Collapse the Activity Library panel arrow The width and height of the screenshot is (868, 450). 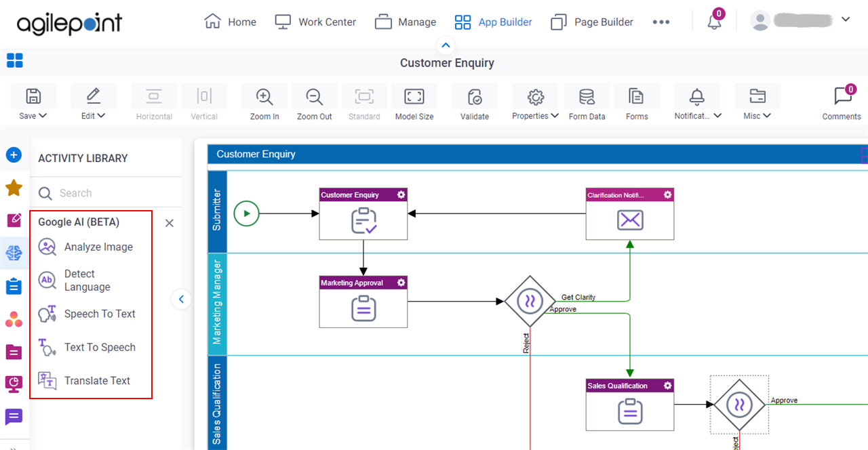click(x=181, y=299)
